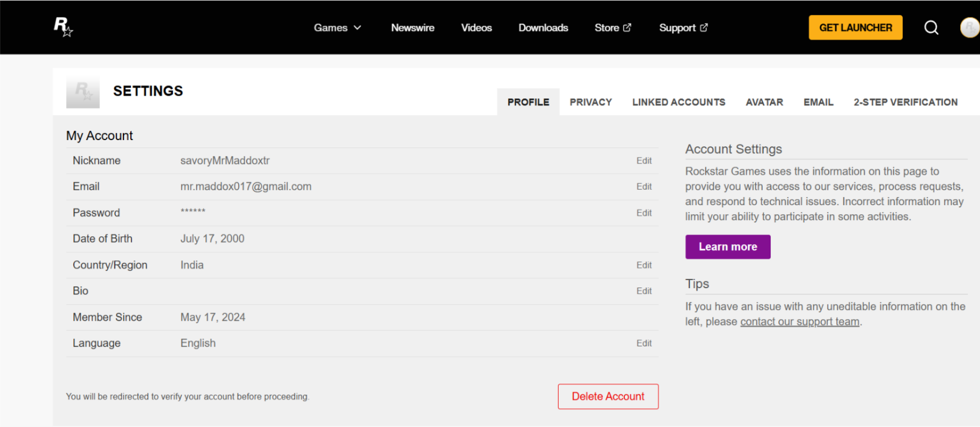Open the search magnifier icon
This screenshot has width=980, height=427.
[931, 27]
